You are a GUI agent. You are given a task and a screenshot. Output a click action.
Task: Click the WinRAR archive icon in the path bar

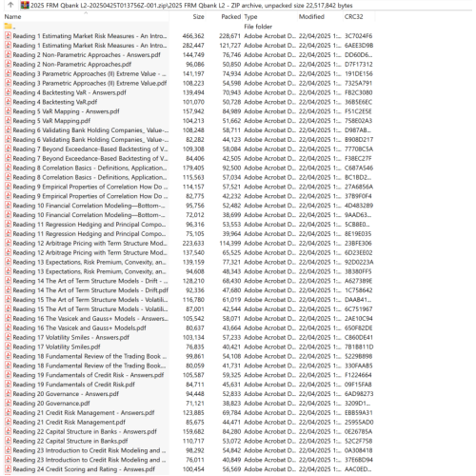pyautogui.click(x=25, y=5)
